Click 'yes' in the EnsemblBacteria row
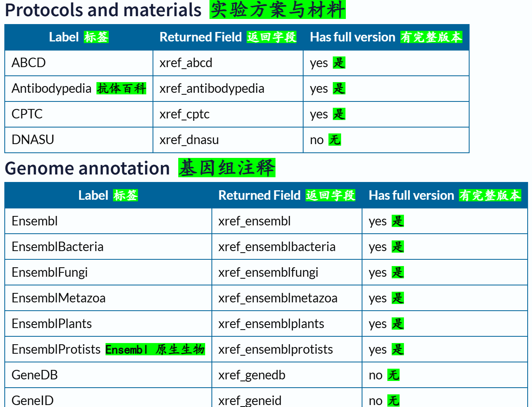This screenshot has height=407, width=532. point(378,247)
